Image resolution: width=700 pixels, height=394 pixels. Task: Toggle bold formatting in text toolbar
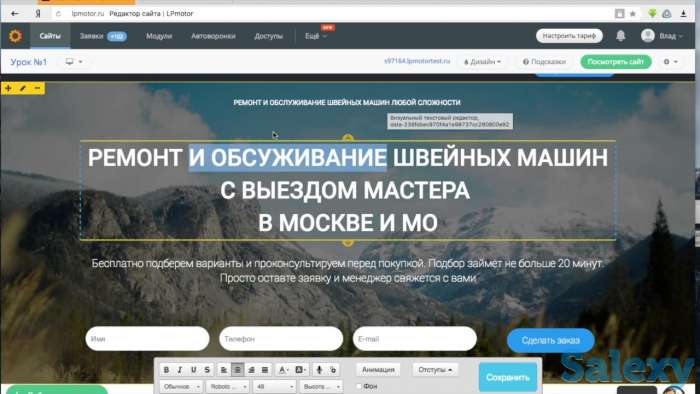coord(167,369)
